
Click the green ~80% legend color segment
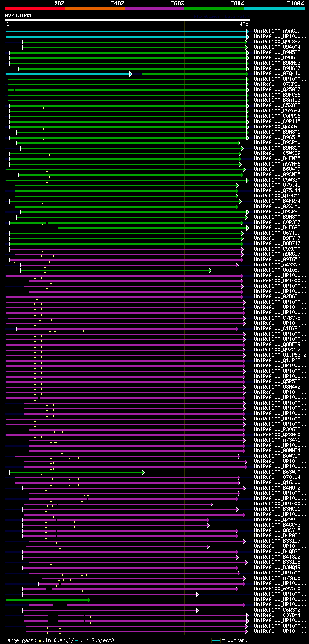click(x=214, y=8)
